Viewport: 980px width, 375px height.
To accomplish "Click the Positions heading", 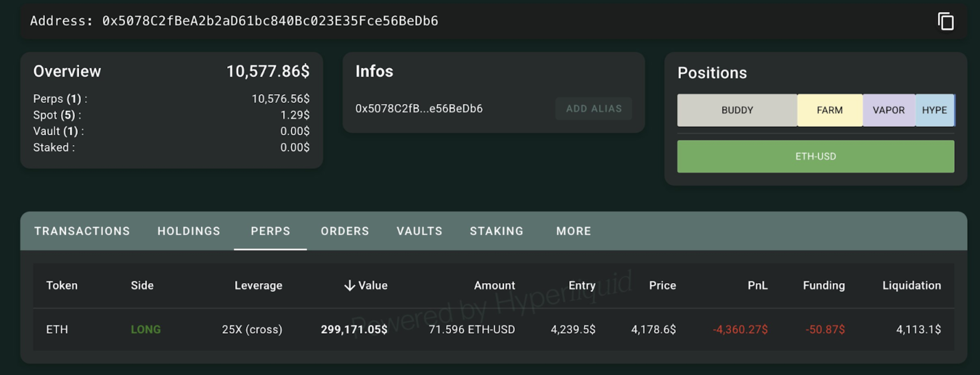I will [x=712, y=73].
